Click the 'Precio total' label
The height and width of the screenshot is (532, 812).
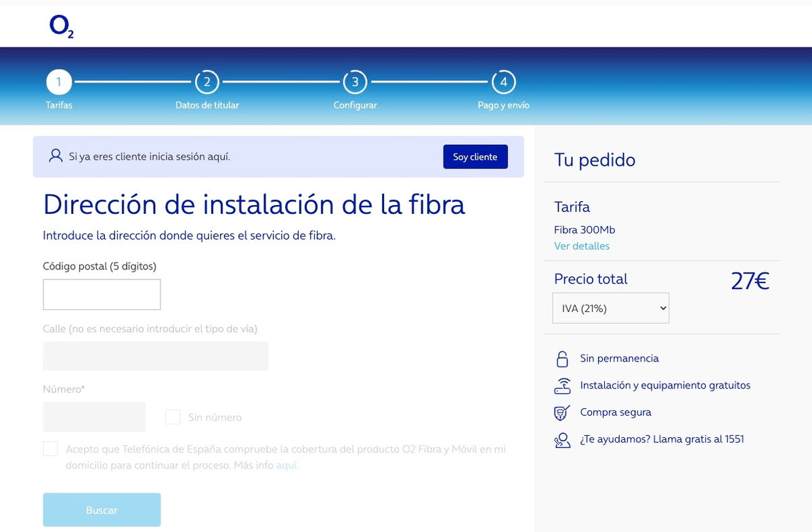click(x=591, y=279)
